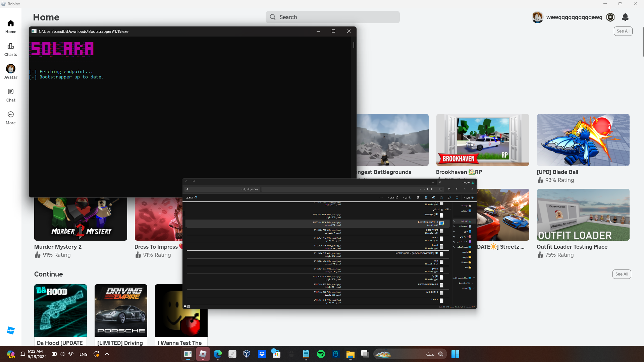The width and height of the screenshot is (644, 362).
Task: Open the Avatar sidebar icon
Action: click(x=11, y=72)
